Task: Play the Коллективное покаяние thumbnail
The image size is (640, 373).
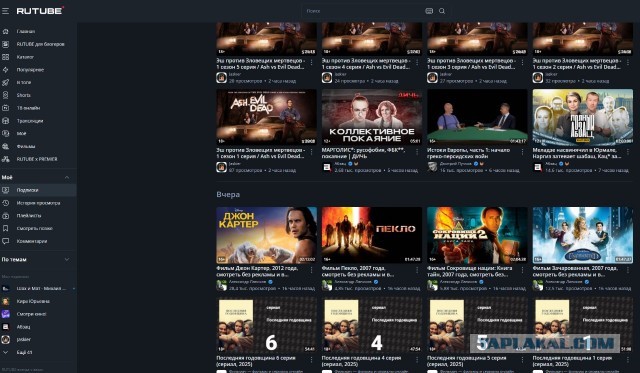Action: [x=372, y=117]
